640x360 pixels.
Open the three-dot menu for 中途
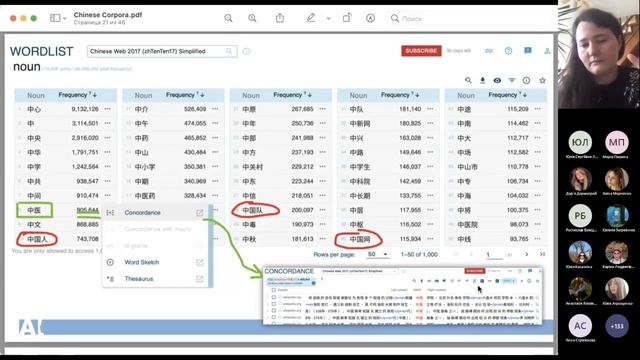tap(538, 109)
